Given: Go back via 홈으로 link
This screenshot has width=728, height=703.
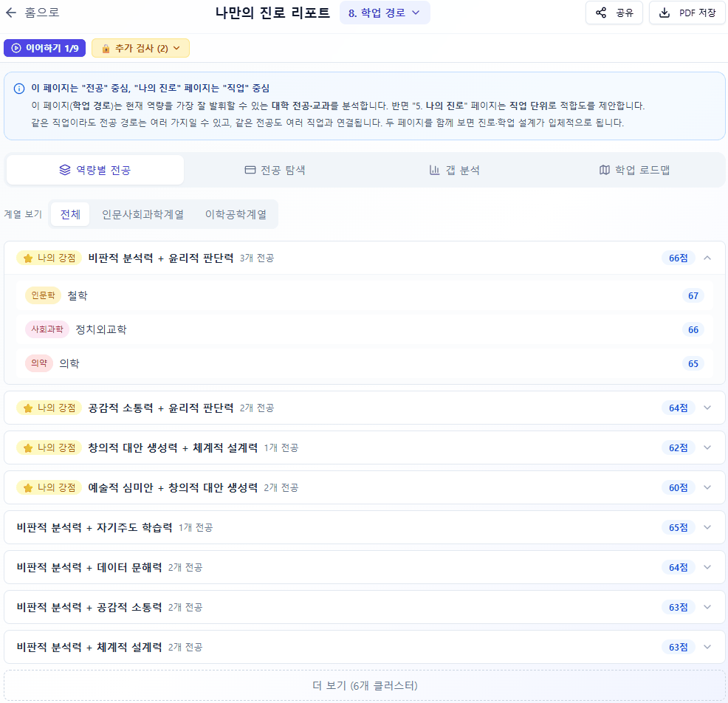Looking at the screenshot, I should coord(32,13).
